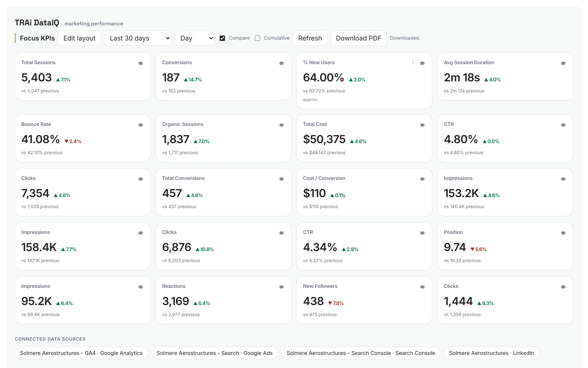Open data source icon on Organic Sessions card
Viewport: 588px width, 368px height.
coord(282,125)
